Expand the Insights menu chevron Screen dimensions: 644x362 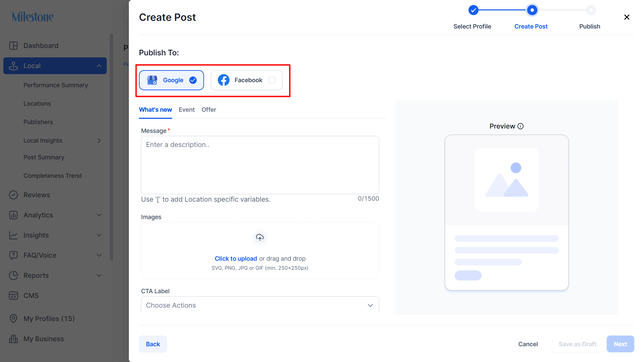[x=99, y=235]
